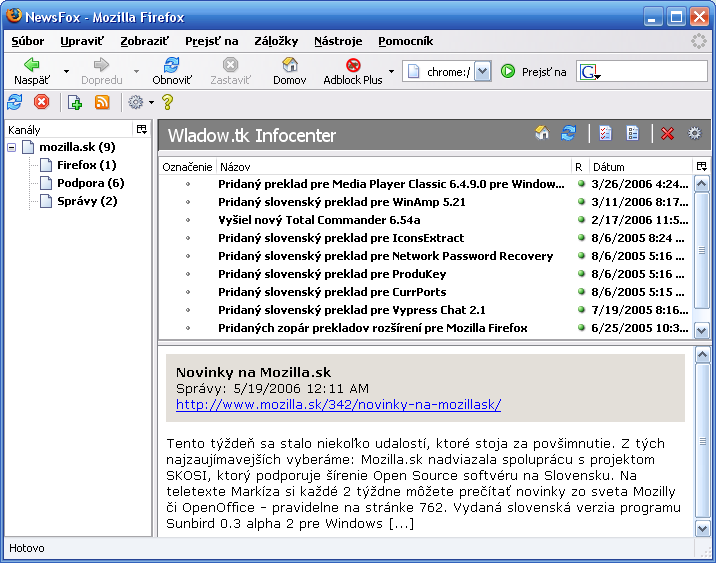Open the novinky-na-mozillask article link
Image resolution: width=716 pixels, height=563 pixels.
(x=338, y=405)
